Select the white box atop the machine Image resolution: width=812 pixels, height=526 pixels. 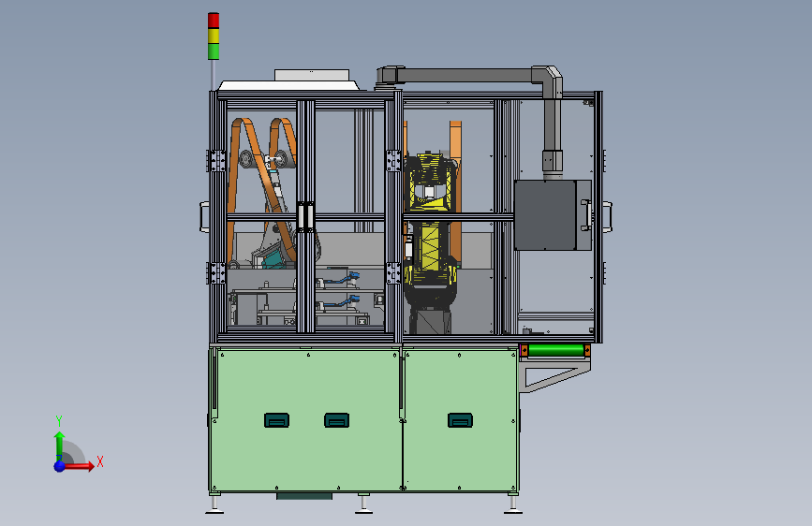point(312,75)
